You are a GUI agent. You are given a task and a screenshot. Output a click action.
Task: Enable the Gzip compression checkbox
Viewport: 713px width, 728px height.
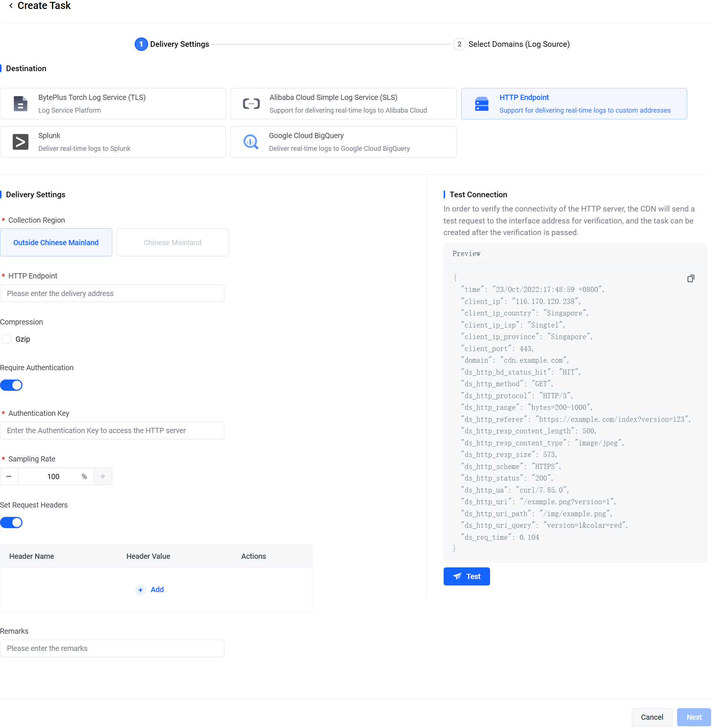(x=7, y=339)
